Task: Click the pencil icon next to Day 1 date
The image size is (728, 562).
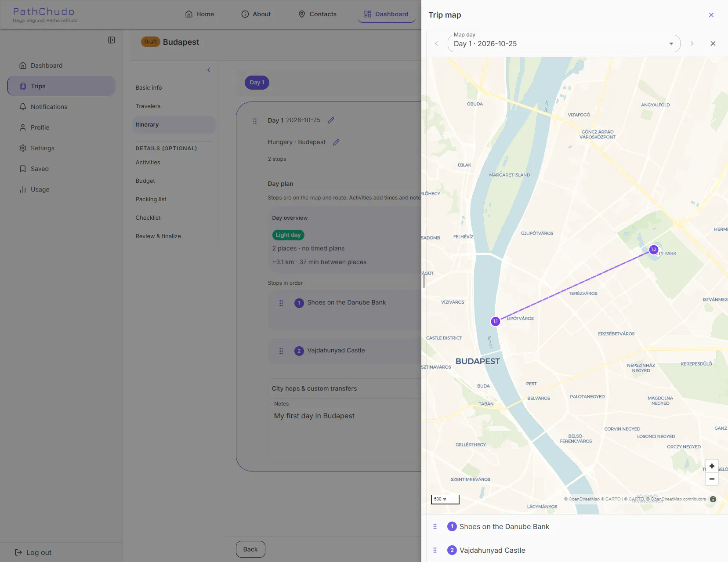Action: pyautogui.click(x=331, y=120)
